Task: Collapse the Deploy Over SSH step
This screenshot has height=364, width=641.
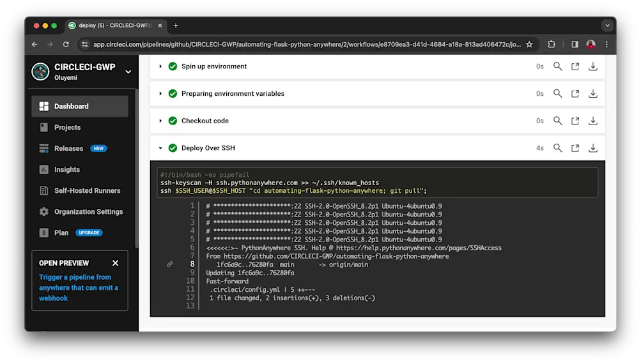Action: [x=160, y=148]
